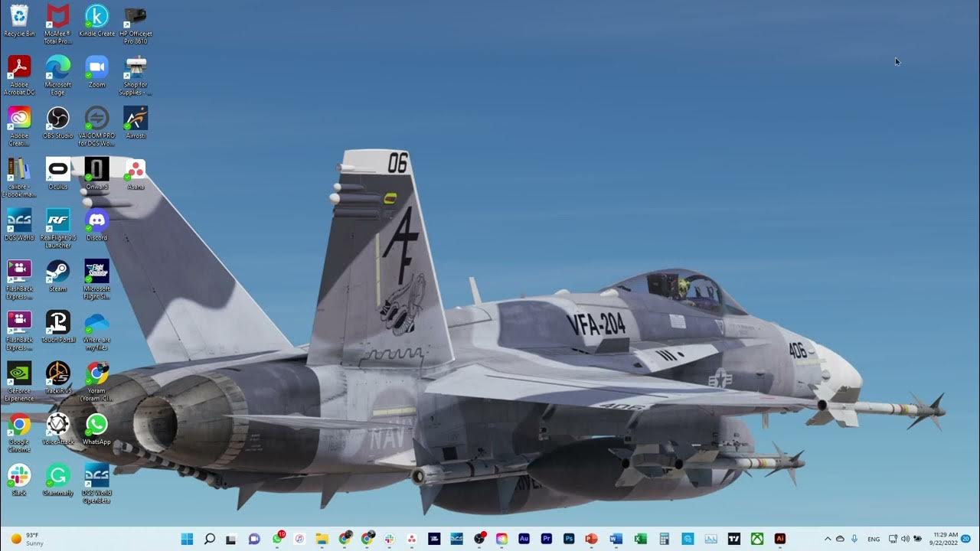Open Asana desktop shortcut
Screen dimensions: 980x551
[x=135, y=174]
